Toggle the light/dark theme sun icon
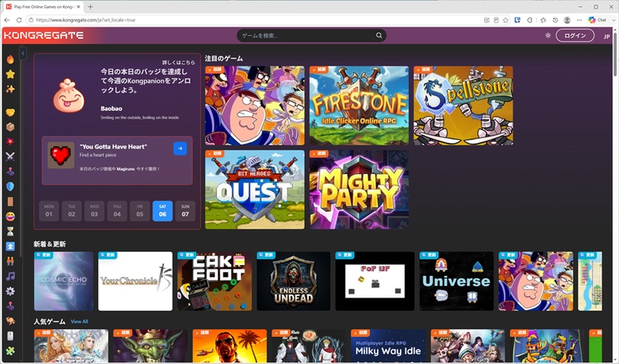 tap(548, 36)
